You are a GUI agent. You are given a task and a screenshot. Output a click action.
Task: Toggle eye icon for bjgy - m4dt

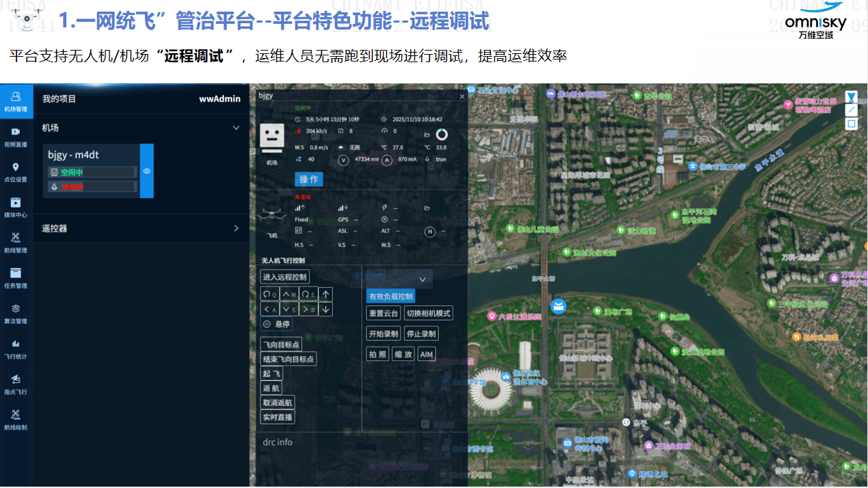(x=146, y=171)
